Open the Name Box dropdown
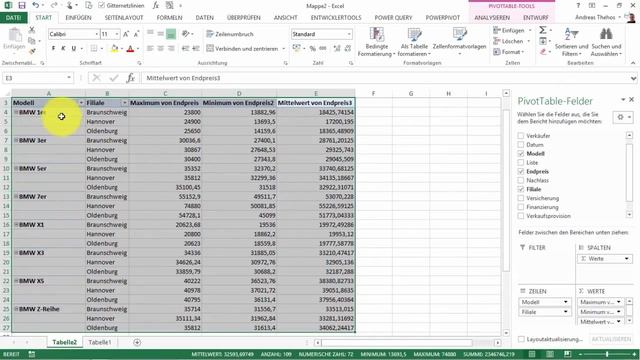The width and height of the screenshot is (640, 360). (x=69, y=78)
